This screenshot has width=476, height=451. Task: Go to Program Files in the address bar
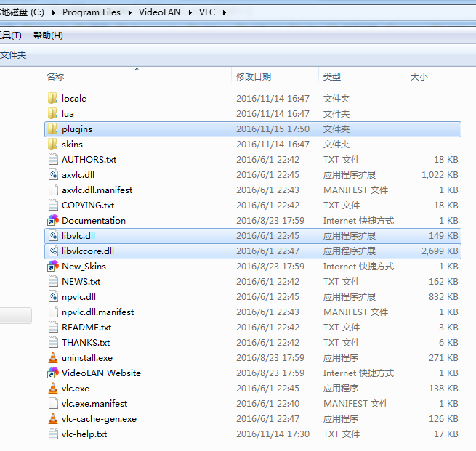92,12
